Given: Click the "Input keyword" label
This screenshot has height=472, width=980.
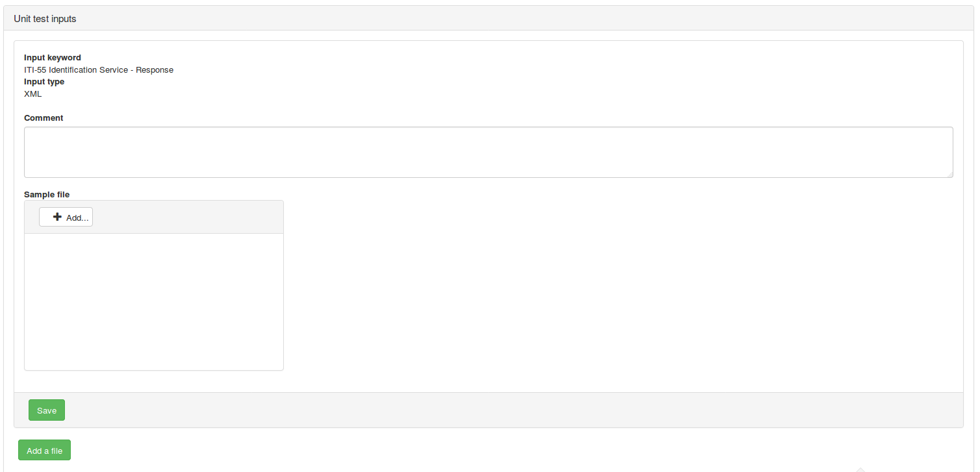Looking at the screenshot, I should coord(53,58).
